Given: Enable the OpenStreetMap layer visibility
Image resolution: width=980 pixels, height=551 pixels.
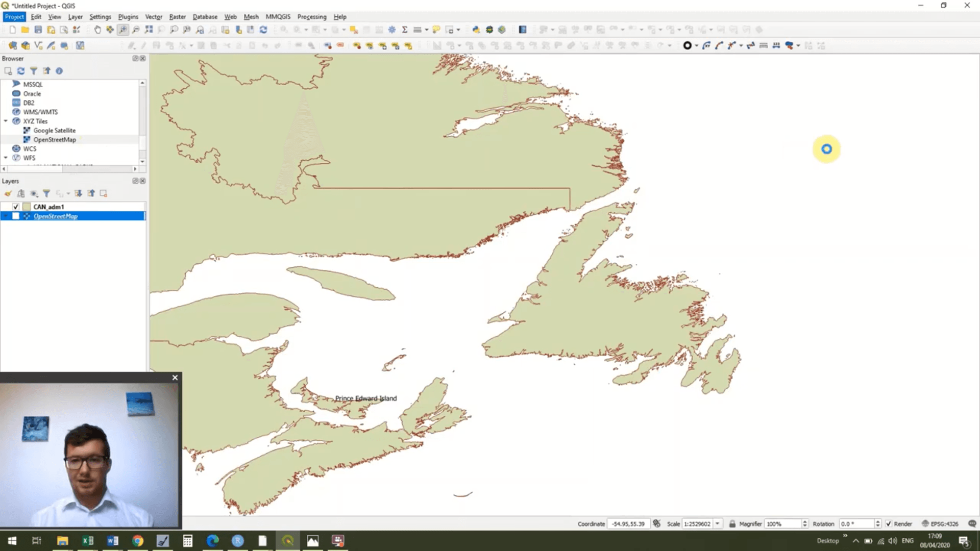Looking at the screenshot, I should 16,216.
